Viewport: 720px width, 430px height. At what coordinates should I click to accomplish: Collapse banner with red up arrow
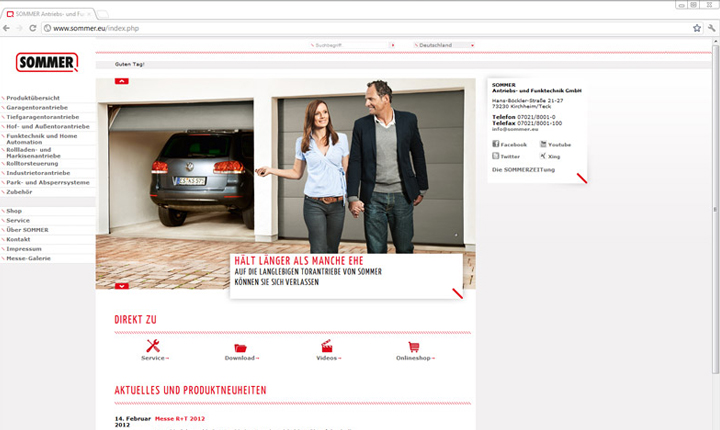[122, 79]
